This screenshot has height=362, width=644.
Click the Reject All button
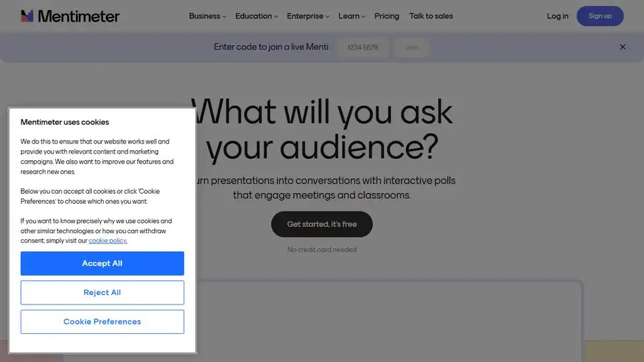[x=102, y=292]
